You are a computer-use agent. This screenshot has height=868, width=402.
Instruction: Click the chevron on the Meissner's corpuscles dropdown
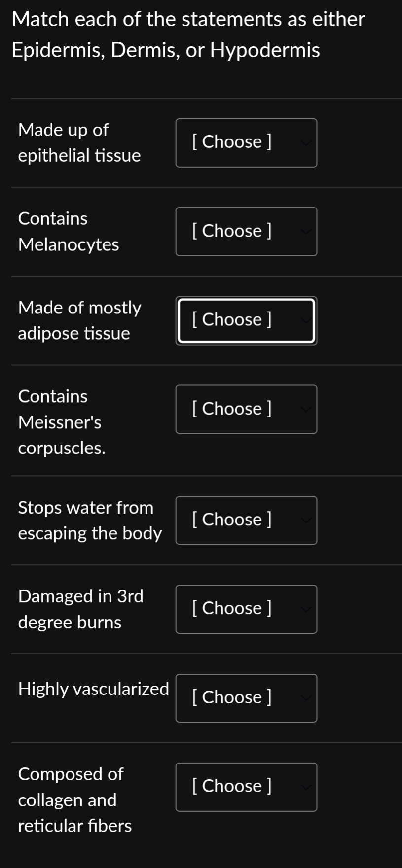[x=305, y=409]
